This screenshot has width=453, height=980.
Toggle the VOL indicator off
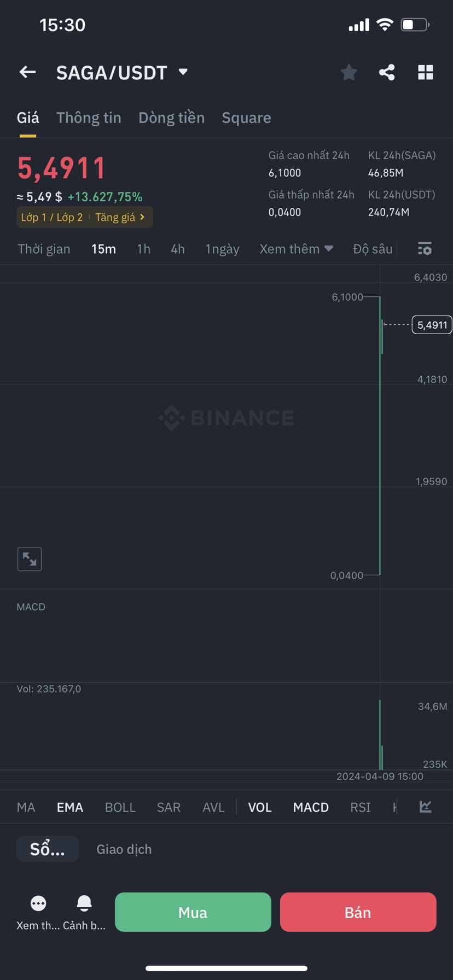point(260,807)
